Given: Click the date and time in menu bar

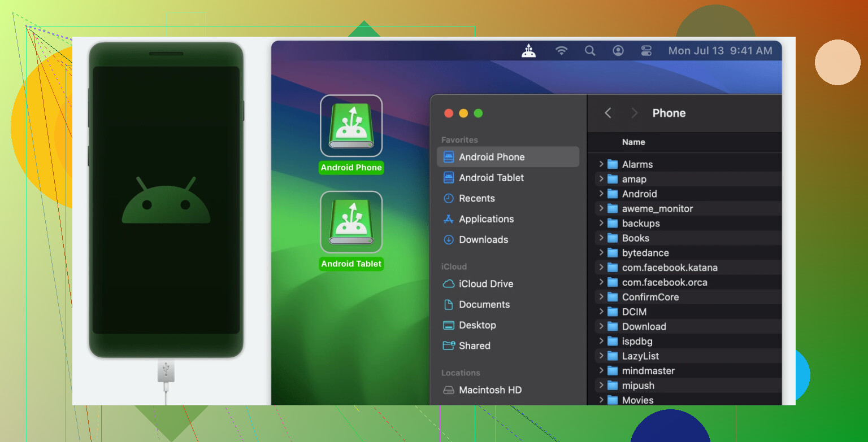Looking at the screenshot, I should pyautogui.click(x=720, y=51).
